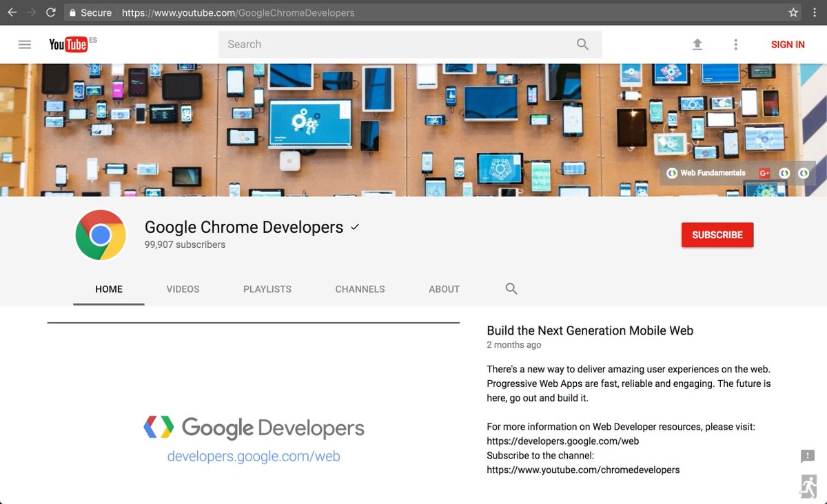This screenshot has width=827, height=504.
Task: Open the three-dot settings menu
Action: point(736,45)
